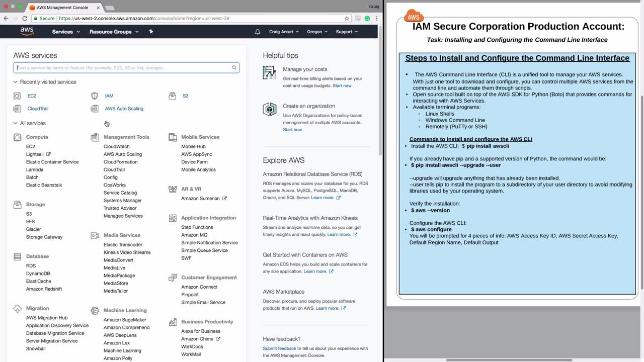Click the Create an organization tip icon
Screen dimensions: 644x362
270,110
